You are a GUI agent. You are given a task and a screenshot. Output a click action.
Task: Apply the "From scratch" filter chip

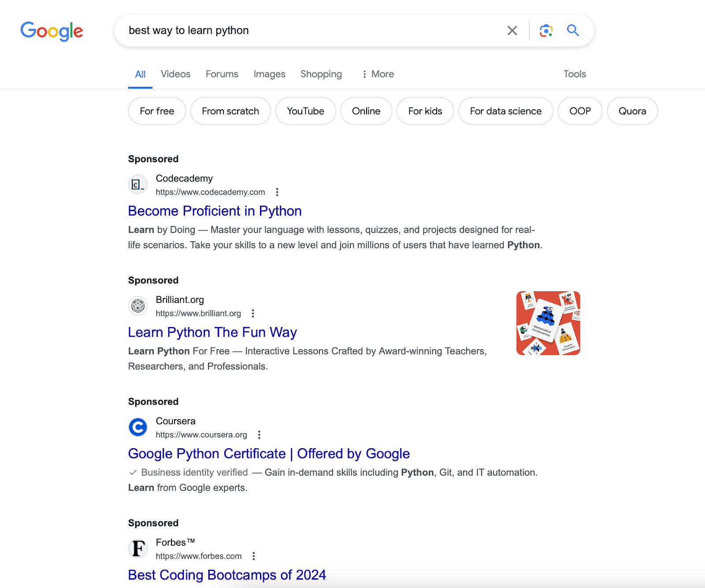coord(230,111)
